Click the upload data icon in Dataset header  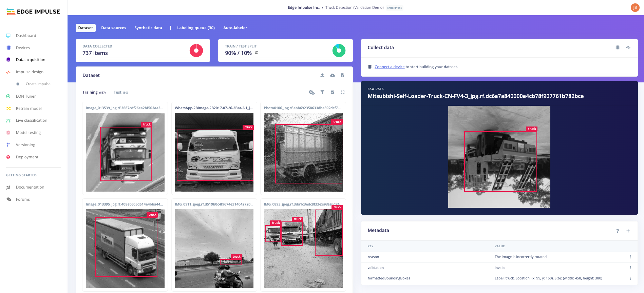pos(322,75)
